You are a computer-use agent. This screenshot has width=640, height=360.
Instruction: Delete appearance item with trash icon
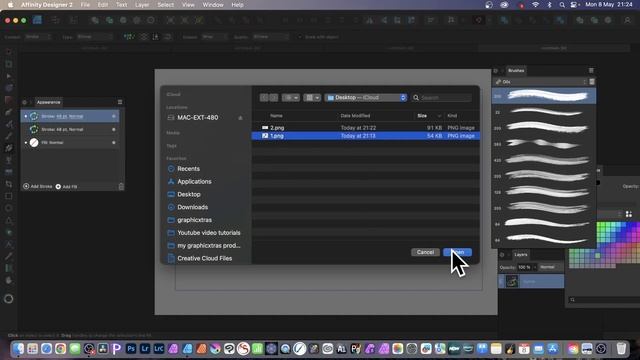pyautogui.click(x=121, y=187)
